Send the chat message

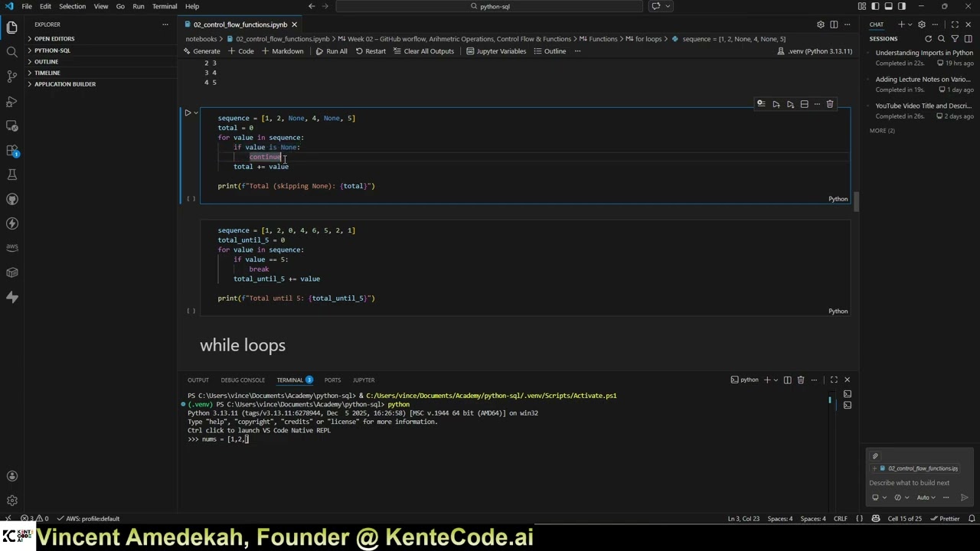(964, 497)
